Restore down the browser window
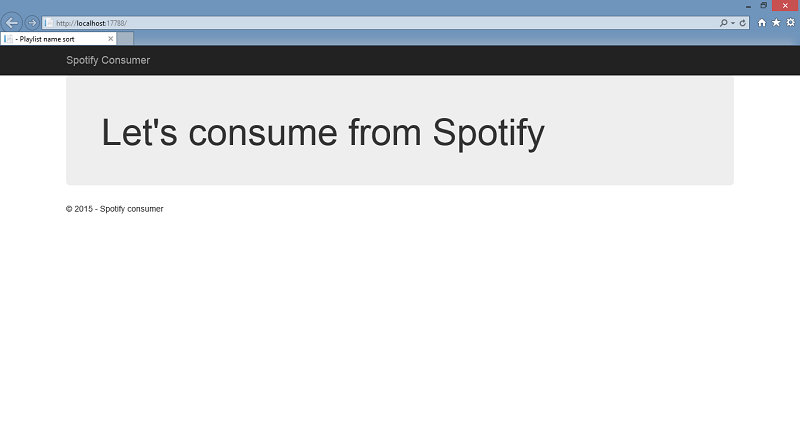 tap(764, 6)
